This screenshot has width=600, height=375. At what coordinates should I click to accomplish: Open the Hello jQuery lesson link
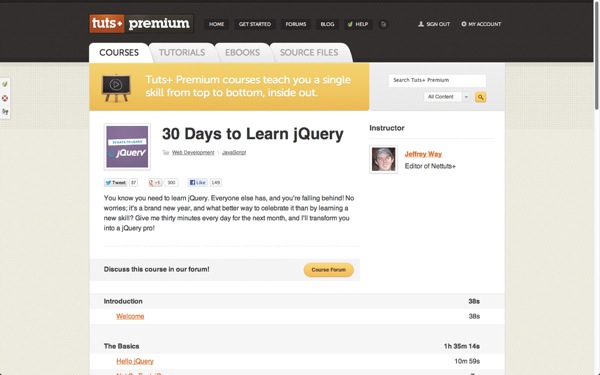coord(135,361)
